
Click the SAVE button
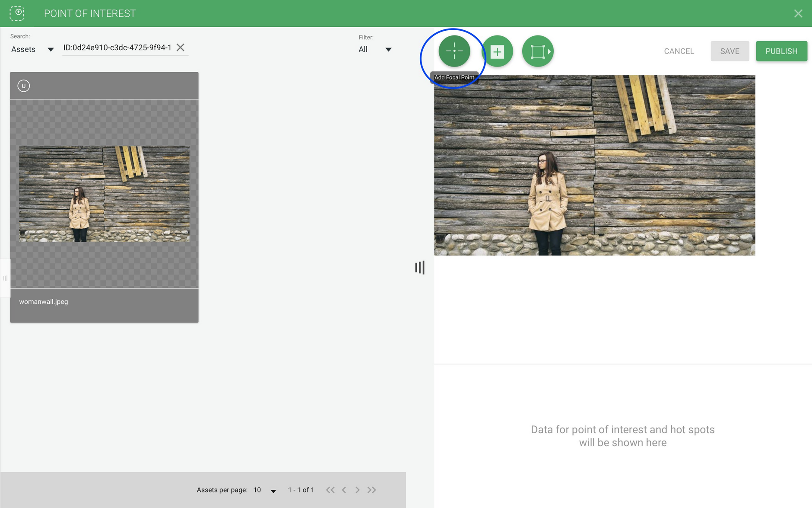click(x=730, y=51)
